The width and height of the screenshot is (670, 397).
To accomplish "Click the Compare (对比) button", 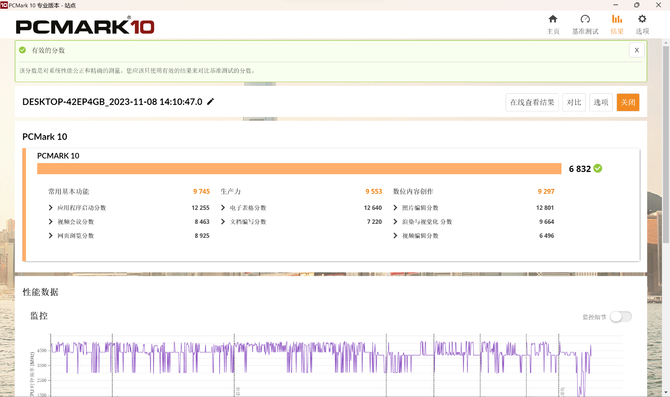I will click(574, 103).
